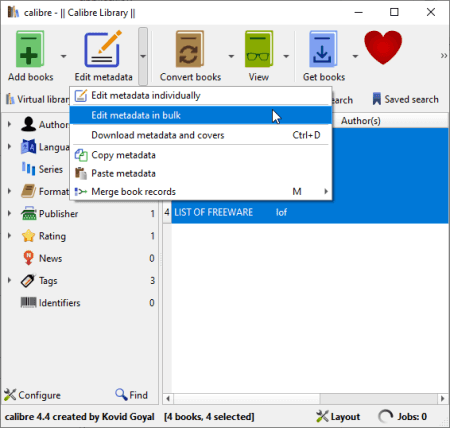Open the Saved search bookmark button
Viewport: 450px width, 428px height.
click(405, 99)
